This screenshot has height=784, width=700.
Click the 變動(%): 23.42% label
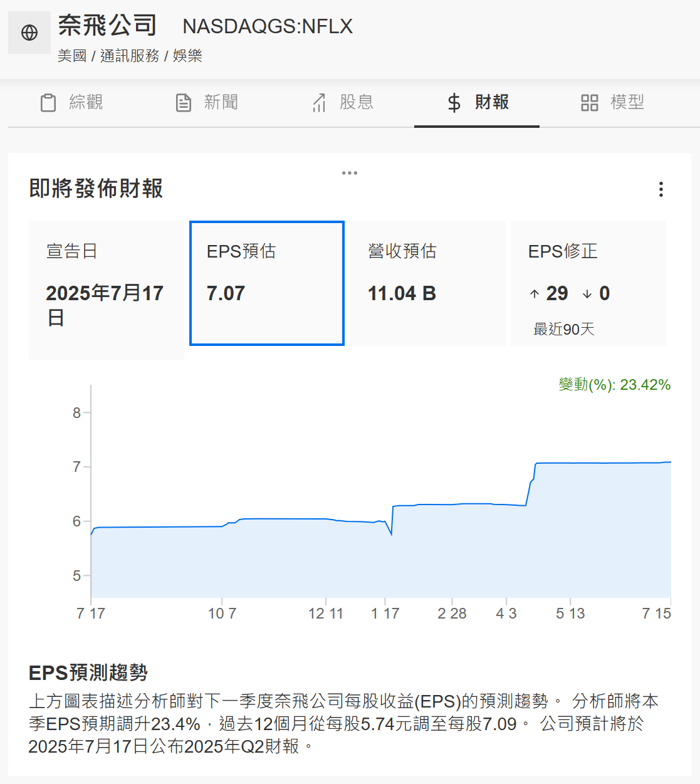pos(615,385)
